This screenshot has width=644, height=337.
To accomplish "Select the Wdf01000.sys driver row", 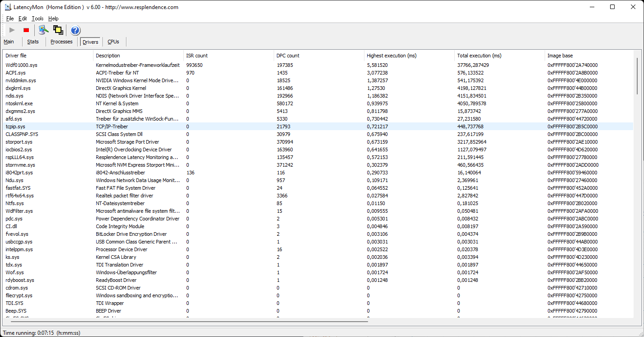I will (x=21, y=65).
